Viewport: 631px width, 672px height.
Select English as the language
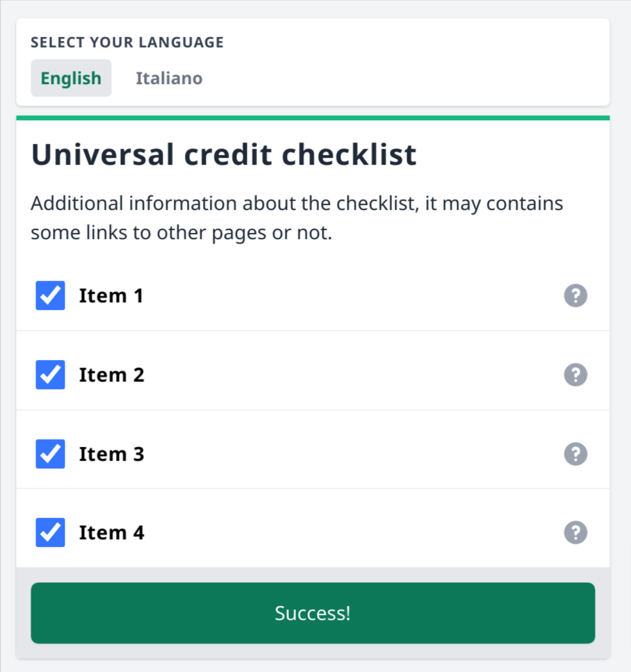coord(71,78)
